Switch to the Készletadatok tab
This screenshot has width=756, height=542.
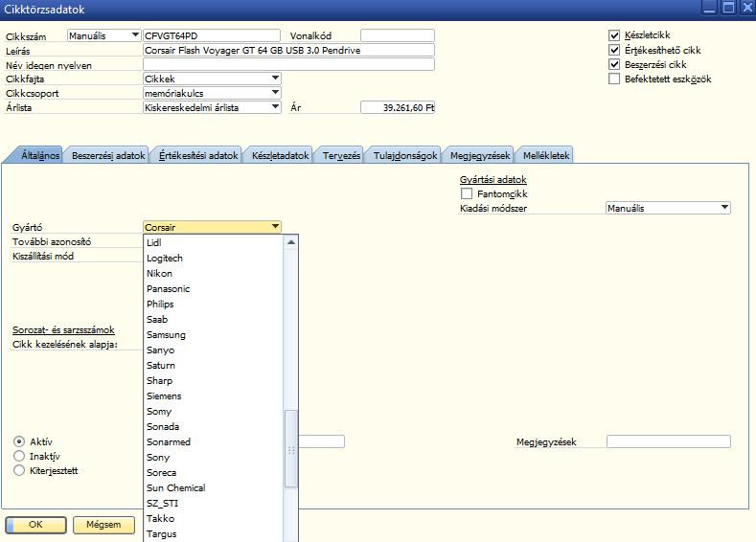pos(280,155)
